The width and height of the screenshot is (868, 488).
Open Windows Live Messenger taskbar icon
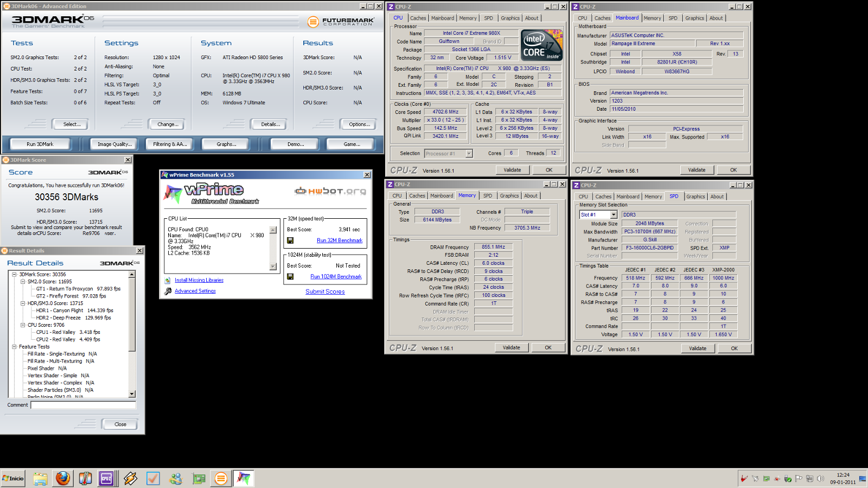176,478
